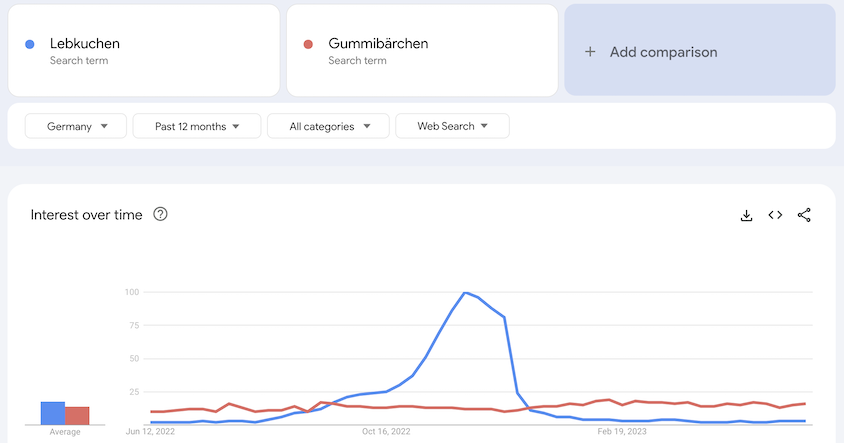Edit the Lebkuchen search term

pyautogui.click(x=144, y=51)
